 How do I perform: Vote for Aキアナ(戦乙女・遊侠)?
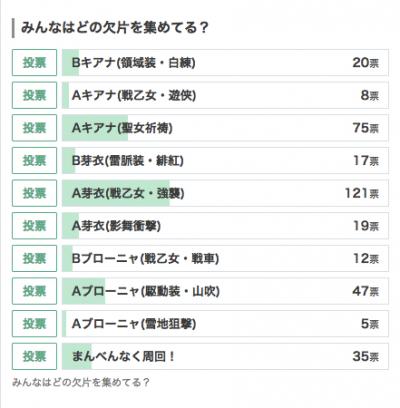click(x=34, y=95)
